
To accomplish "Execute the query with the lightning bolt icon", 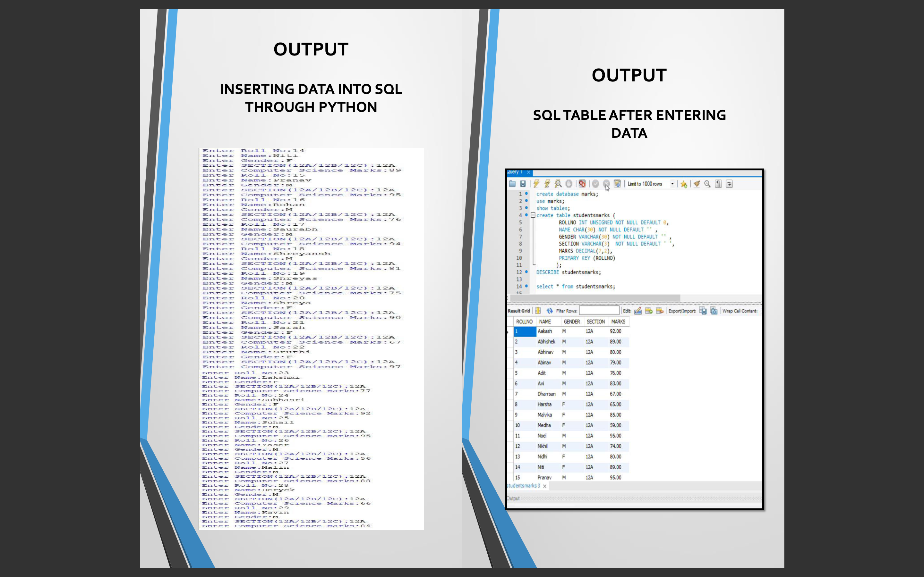I will click(536, 184).
